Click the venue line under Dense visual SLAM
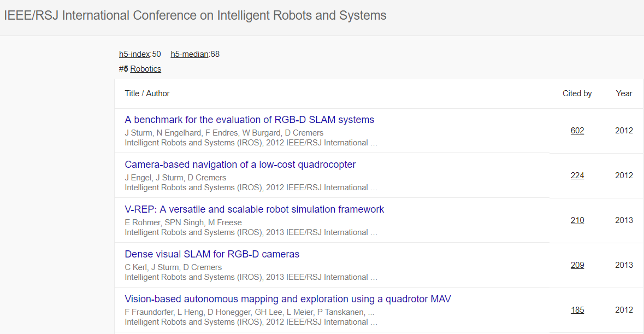644x334 pixels. [251, 277]
